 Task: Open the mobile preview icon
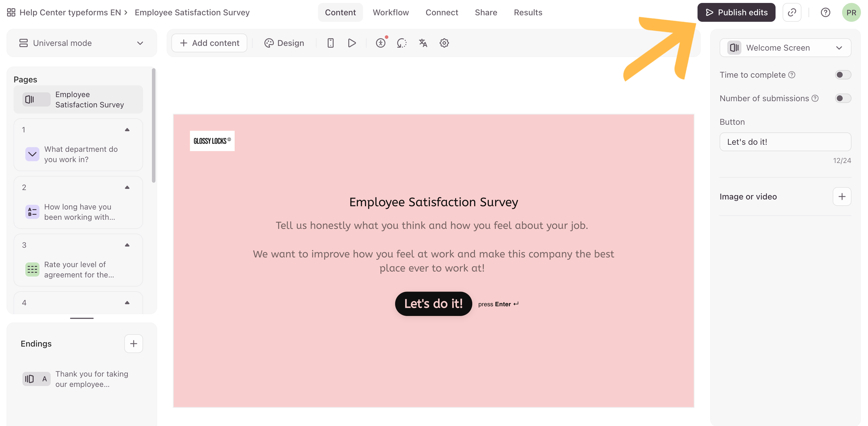330,43
